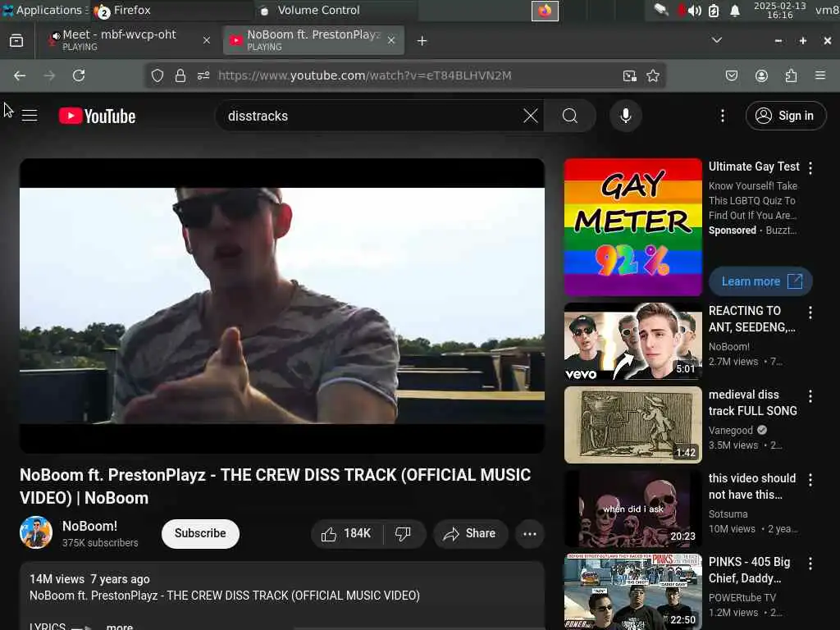The image size is (840, 630).
Task: Open the Applications menu in the panel
Action: 45,10
